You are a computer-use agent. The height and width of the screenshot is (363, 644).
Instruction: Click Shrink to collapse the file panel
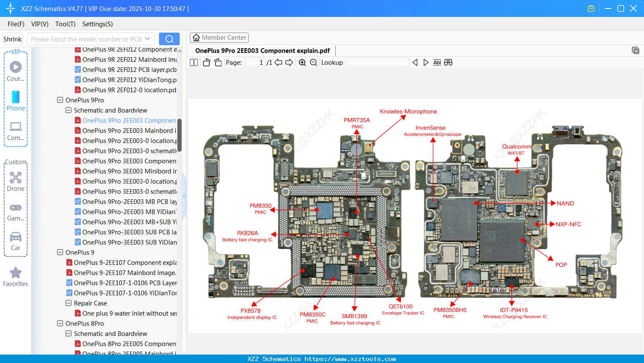pos(12,38)
